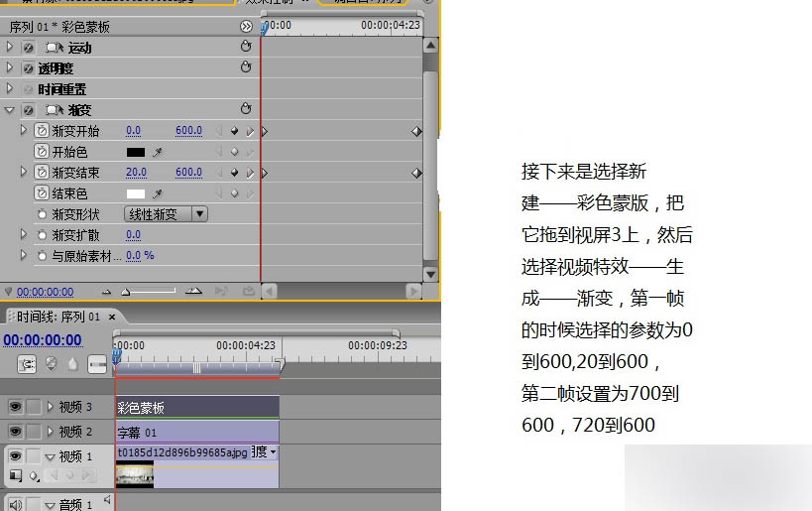Expand the 运动 effect properties
This screenshot has width=812, height=511.
[x=9, y=47]
